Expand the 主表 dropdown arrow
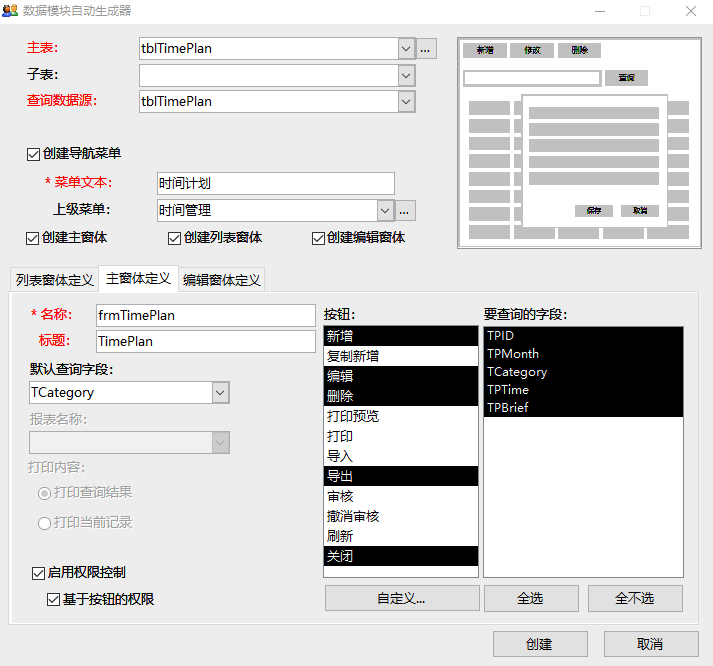 point(406,49)
